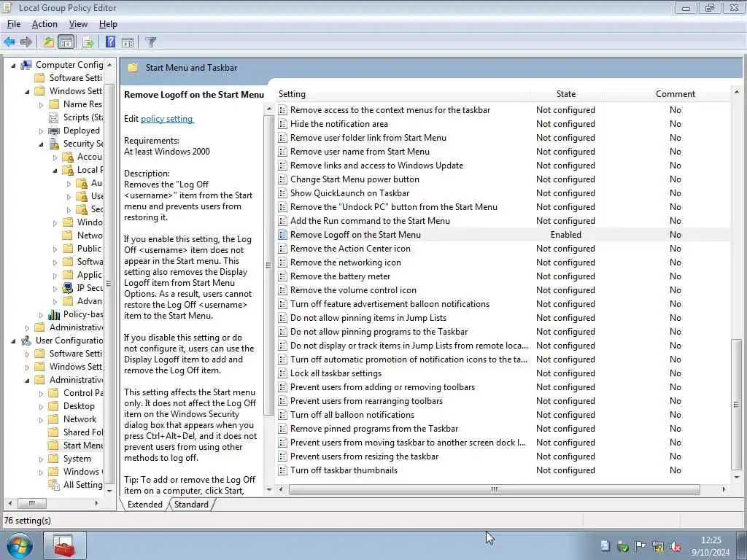The height and width of the screenshot is (560, 747).
Task: Open the View menu
Action: (78, 24)
